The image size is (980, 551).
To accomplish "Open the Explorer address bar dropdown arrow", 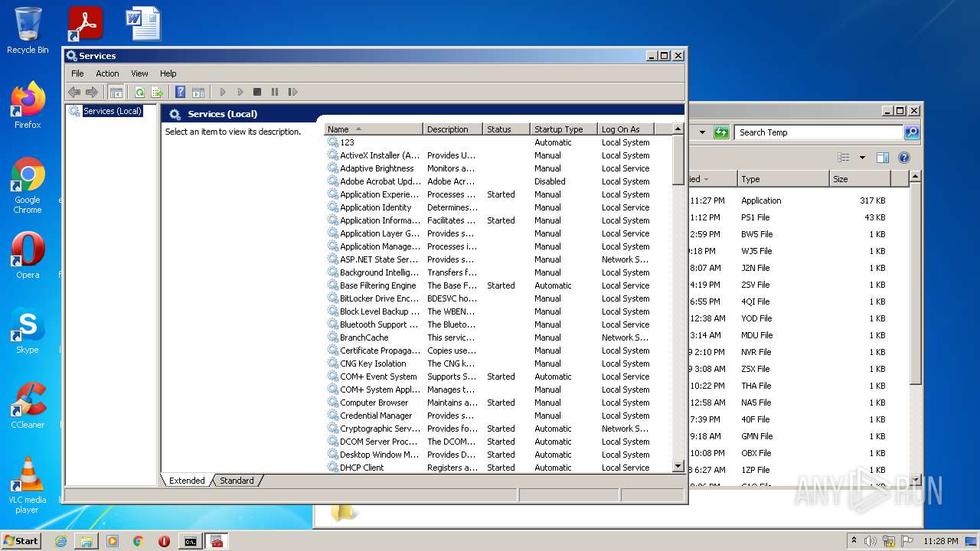I will click(702, 132).
